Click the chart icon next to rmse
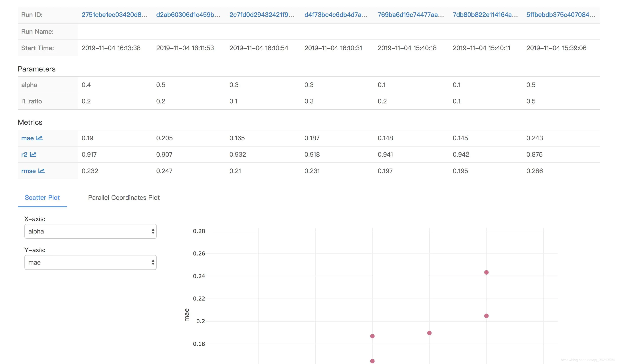617x364 pixels. point(42,171)
